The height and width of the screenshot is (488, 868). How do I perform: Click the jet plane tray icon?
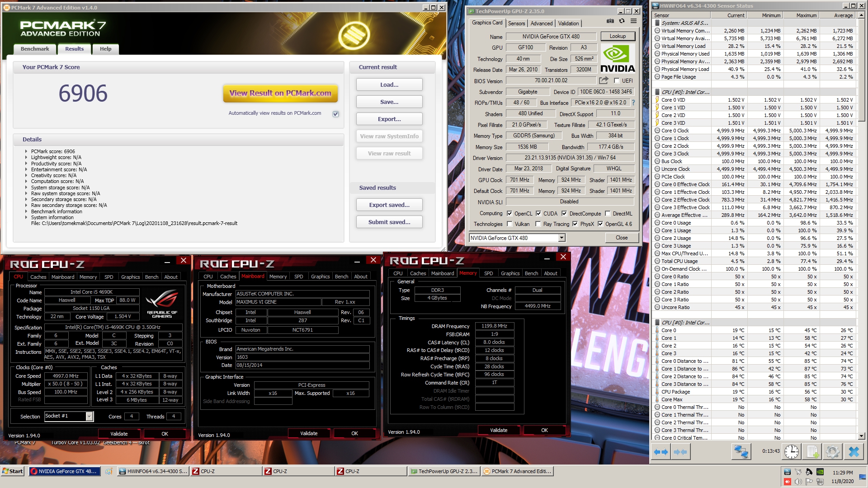pos(798,472)
